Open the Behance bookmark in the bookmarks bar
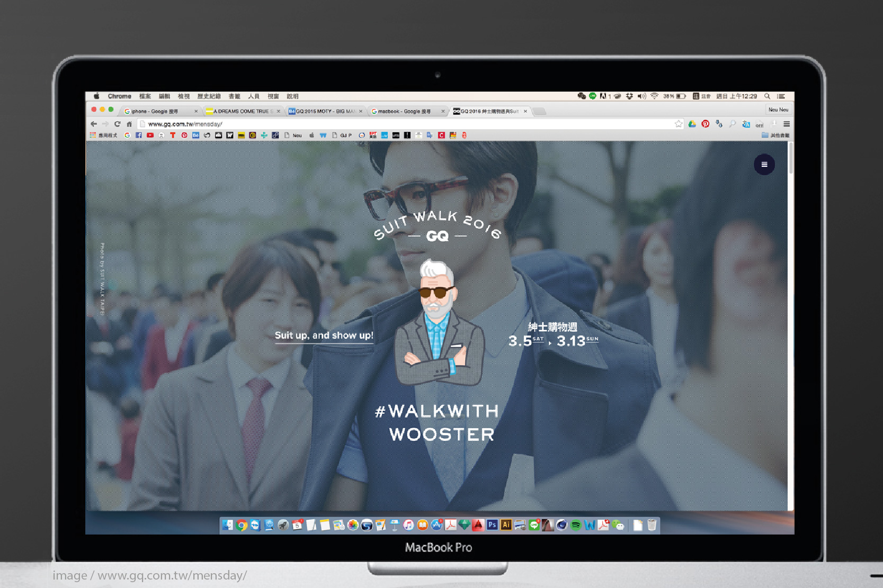Viewport: 883px width, 588px height. [x=195, y=135]
